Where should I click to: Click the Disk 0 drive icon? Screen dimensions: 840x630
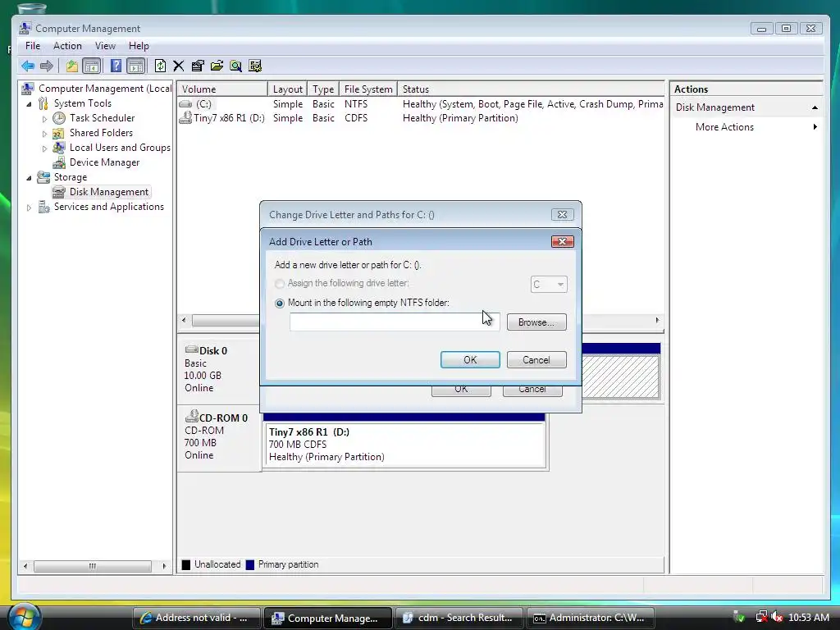[x=191, y=349]
